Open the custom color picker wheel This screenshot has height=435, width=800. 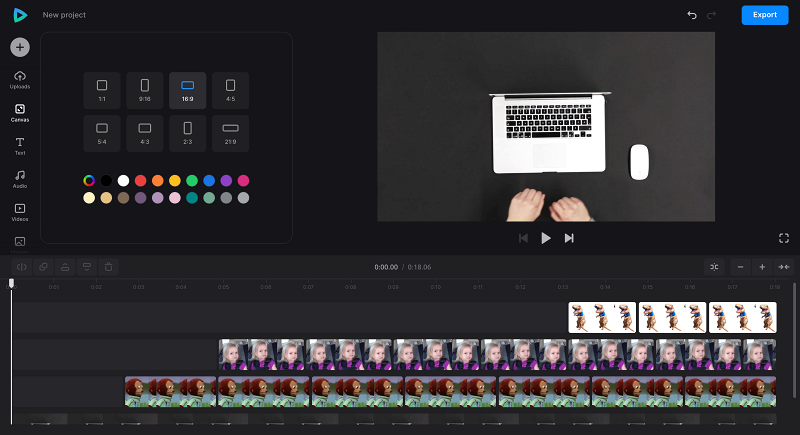coord(89,181)
